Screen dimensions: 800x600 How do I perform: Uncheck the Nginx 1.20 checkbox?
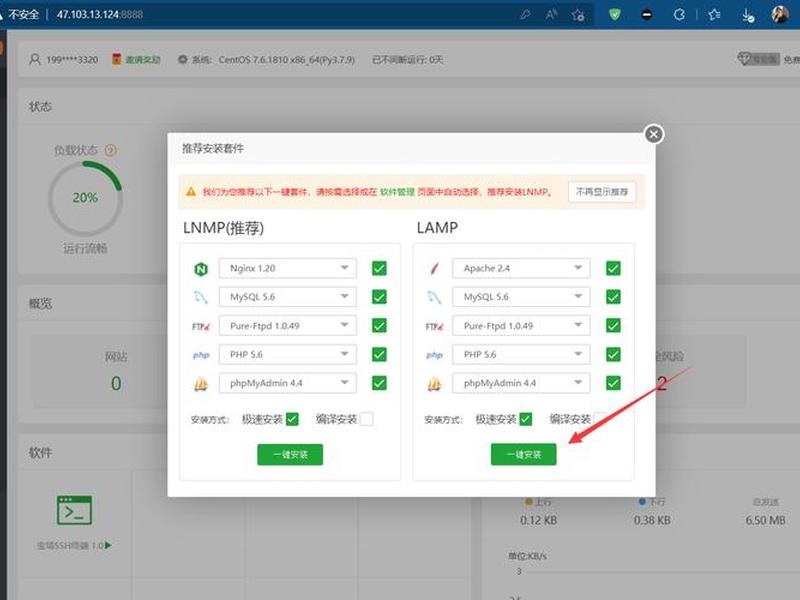(x=379, y=268)
